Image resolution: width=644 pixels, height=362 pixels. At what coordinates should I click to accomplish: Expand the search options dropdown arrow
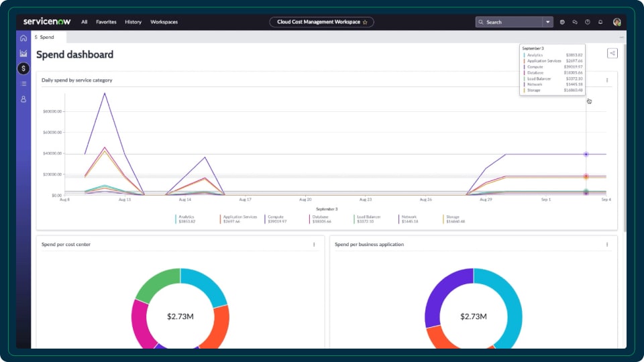[547, 22]
